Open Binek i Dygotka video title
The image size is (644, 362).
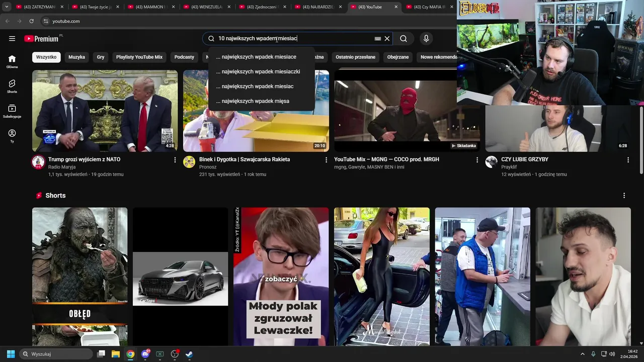pyautogui.click(x=245, y=159)
